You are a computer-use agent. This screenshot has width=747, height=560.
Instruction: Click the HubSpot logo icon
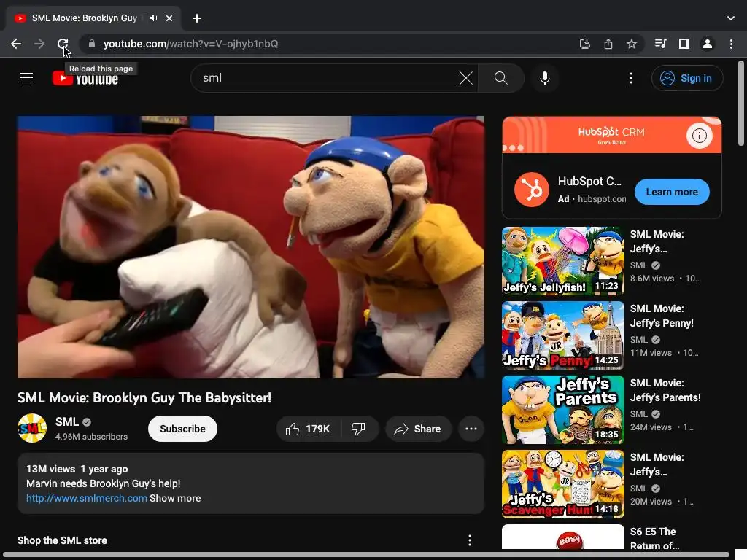(x=531, y=190)
